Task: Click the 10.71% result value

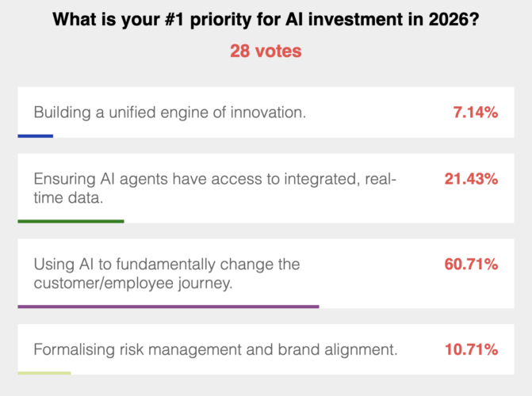Action: coord(471,349)
